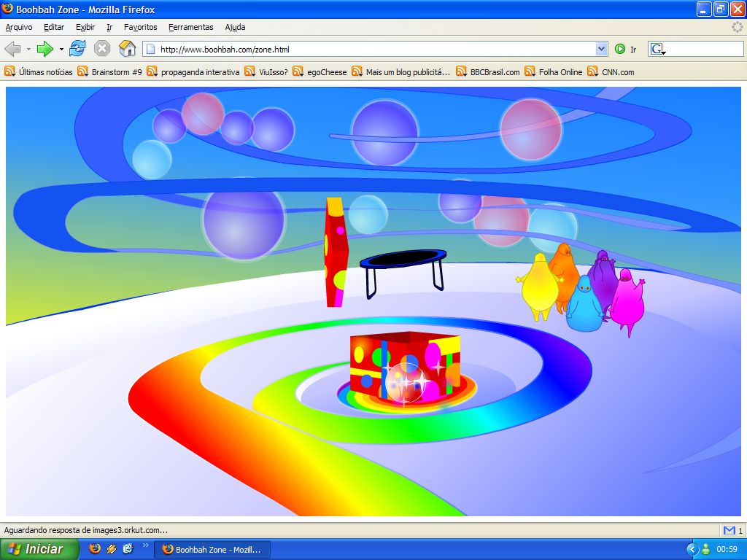Open the propaganda interativa feed bookmark
747x560 pixels.
click(x=193, y=72)
